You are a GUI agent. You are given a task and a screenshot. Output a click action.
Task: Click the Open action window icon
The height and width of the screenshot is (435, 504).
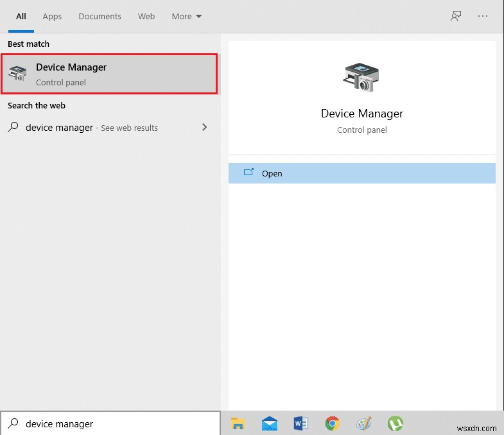(248, 173)
